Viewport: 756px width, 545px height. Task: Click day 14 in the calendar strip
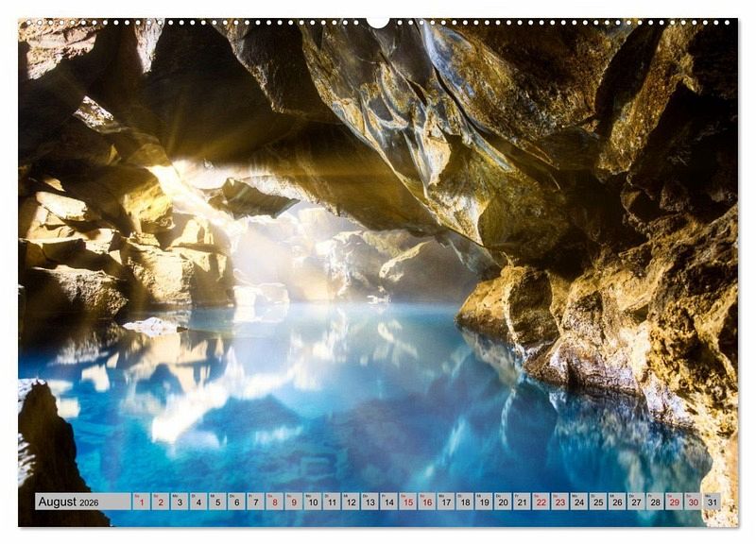[388, 502]
